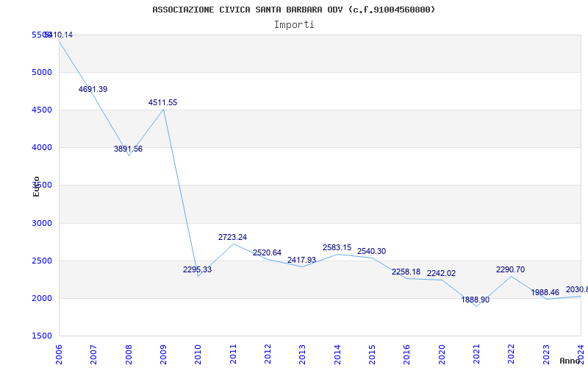Click the data label 2290.70
588x368 pixels.
click(510, 269)
